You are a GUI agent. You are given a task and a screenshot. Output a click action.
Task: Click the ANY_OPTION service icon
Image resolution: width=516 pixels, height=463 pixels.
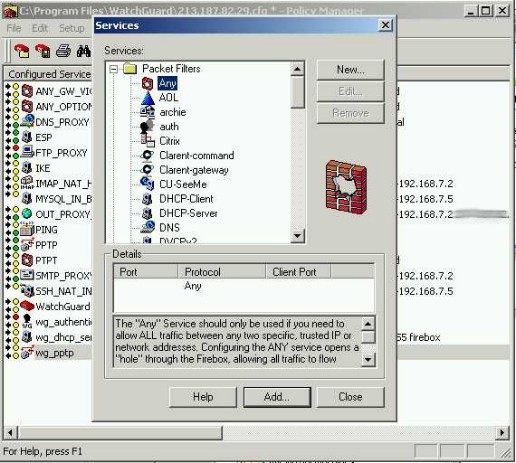(27, 107)
